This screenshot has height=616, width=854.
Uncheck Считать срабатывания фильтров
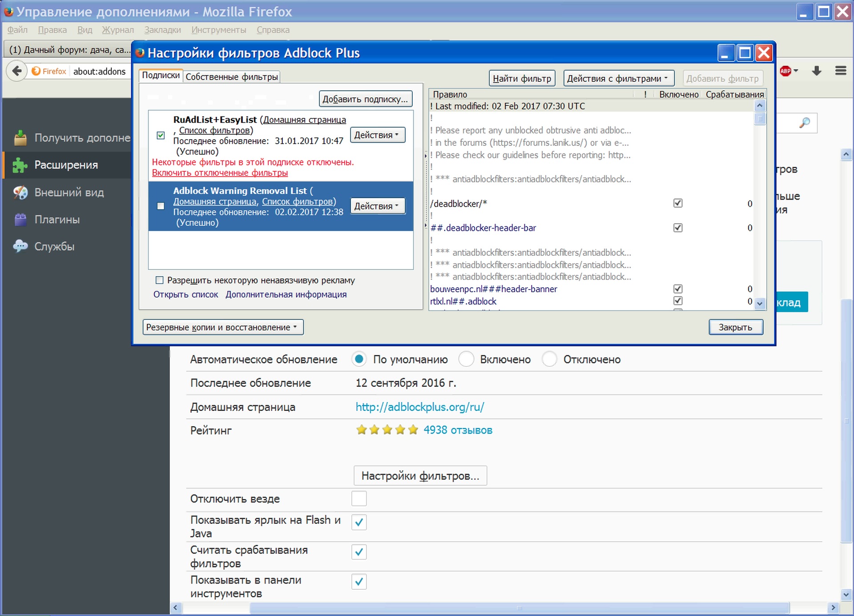point(359,552)
